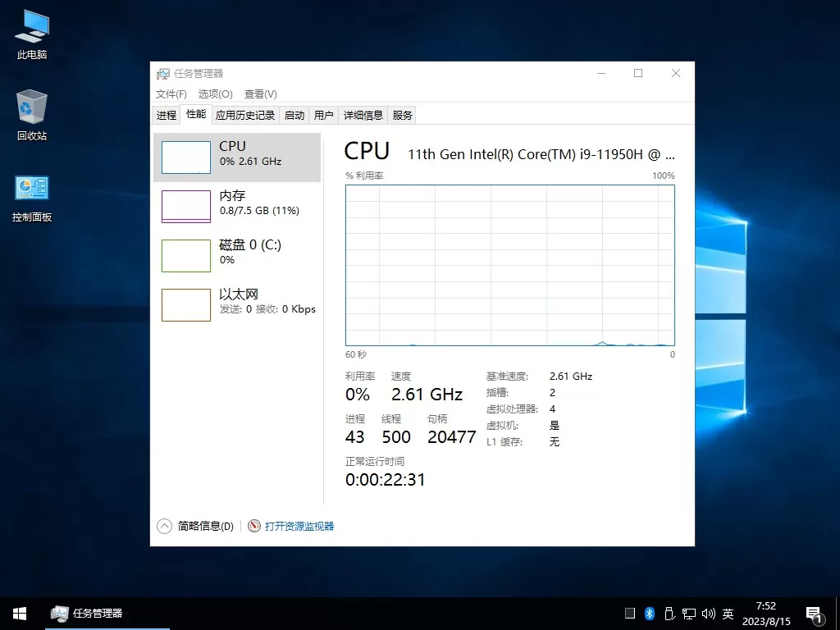The height and width of the screenshot is (630, 840).
Task: Switch to the 进程 (Processes) tab
Action: pos(166,115)
